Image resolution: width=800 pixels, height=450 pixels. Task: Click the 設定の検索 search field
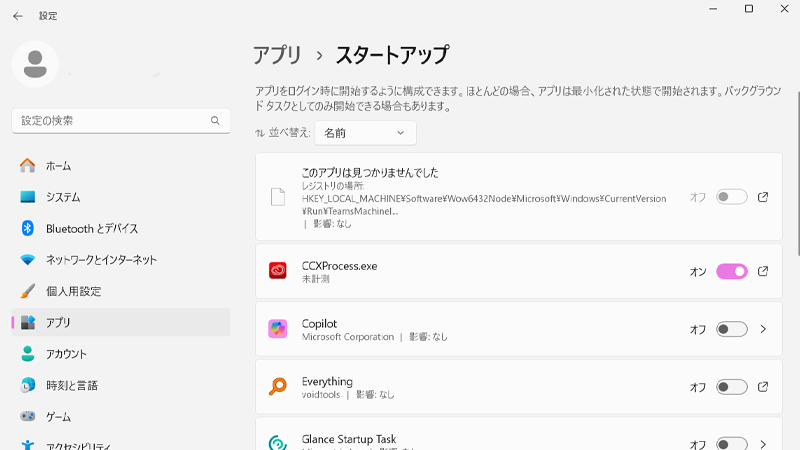tap(121, 121)
